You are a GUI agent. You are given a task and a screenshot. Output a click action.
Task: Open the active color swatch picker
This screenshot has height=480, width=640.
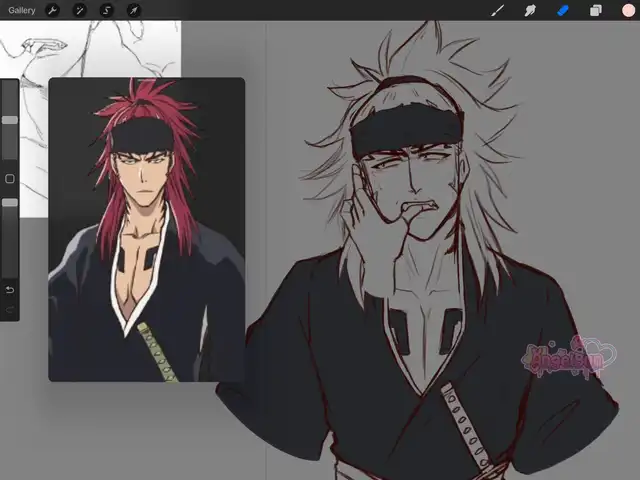pos(628,10)
